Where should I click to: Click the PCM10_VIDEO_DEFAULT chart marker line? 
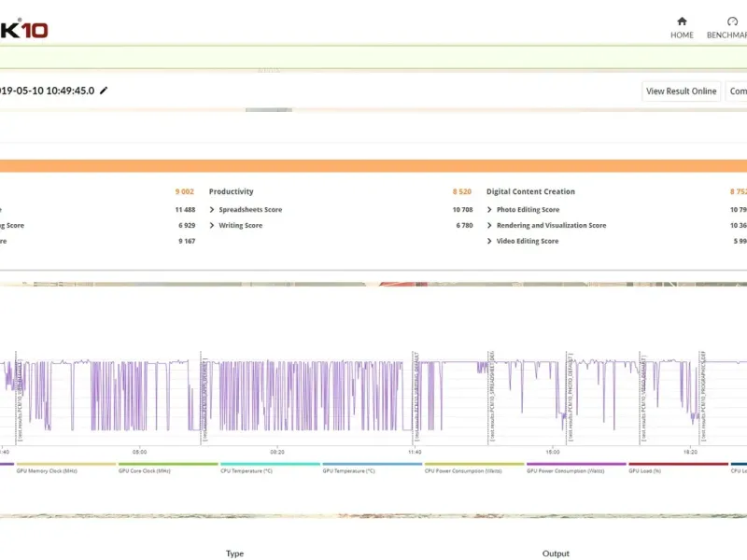pos(640,399)
